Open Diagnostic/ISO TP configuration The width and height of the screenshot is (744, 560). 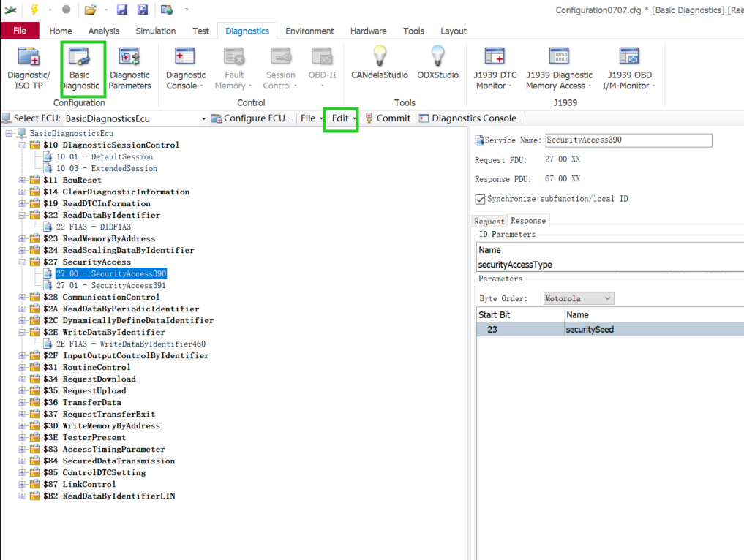29,68
